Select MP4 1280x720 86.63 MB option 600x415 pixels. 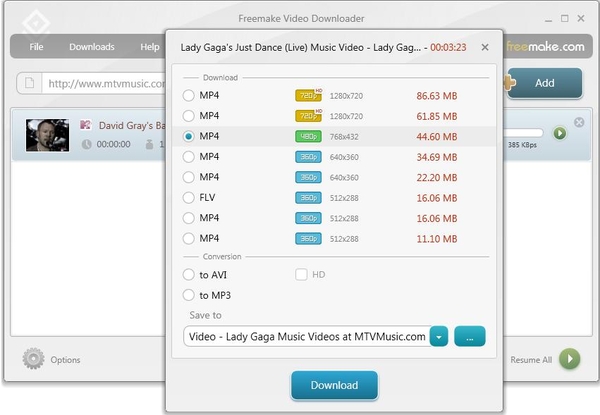point(189,95)
